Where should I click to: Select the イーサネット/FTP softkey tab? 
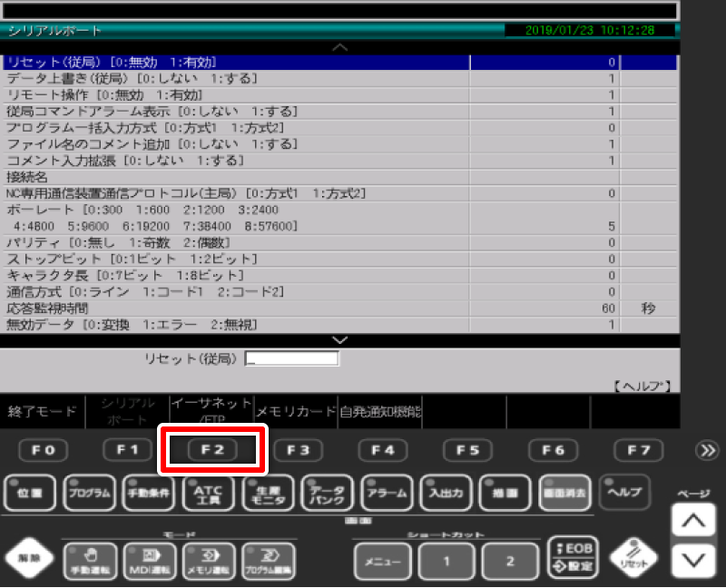point(211,411)
